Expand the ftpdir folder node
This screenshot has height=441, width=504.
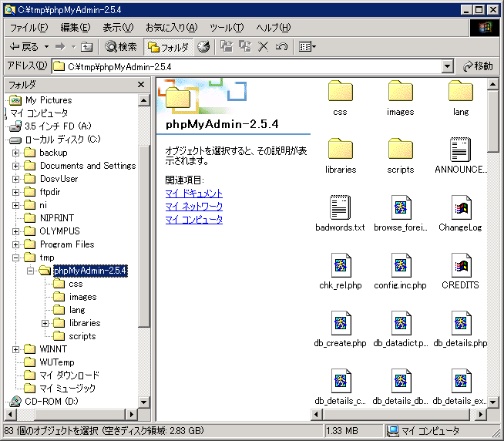pyautogui.click(x=15, y=192)
